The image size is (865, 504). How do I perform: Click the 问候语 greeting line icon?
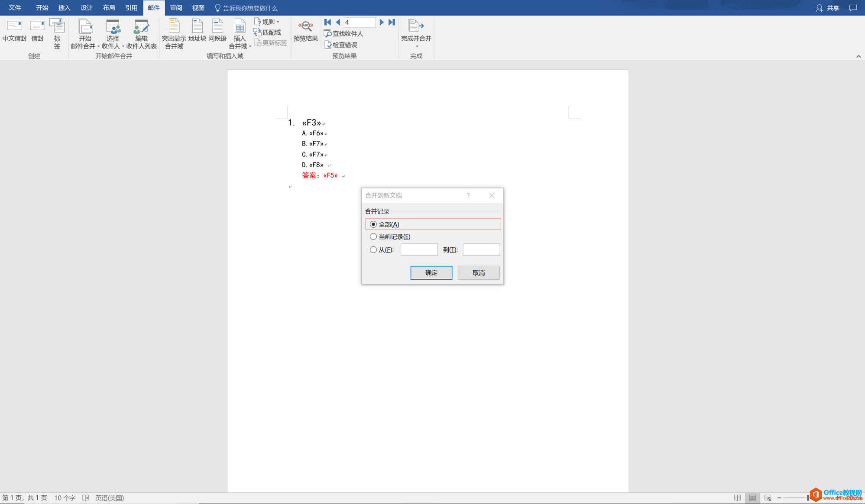217,27
